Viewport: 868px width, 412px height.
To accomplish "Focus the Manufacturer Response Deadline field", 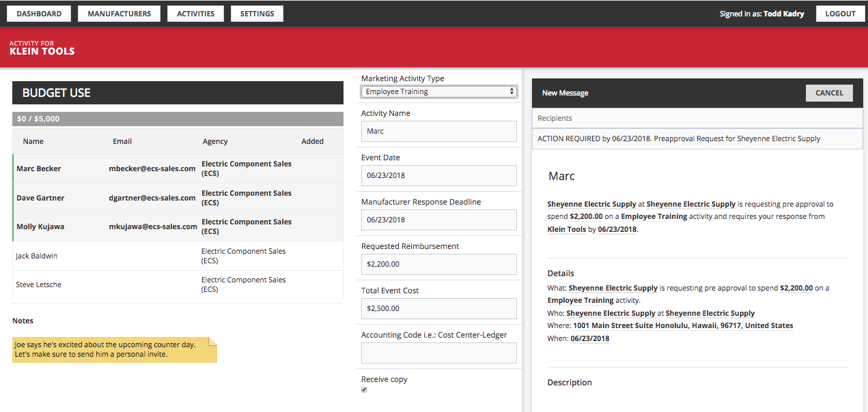I will 439,220.
